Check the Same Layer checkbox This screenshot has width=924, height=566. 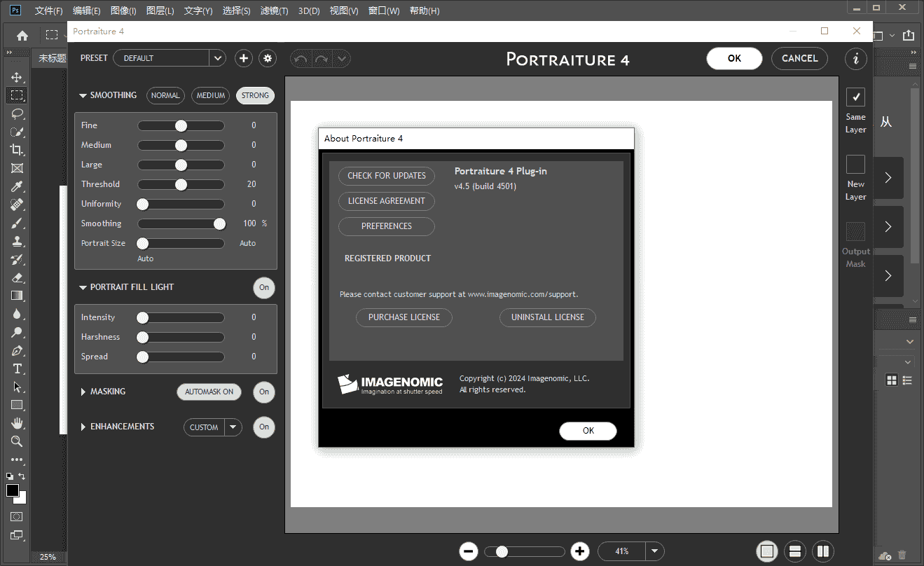[x=855, y=97]
